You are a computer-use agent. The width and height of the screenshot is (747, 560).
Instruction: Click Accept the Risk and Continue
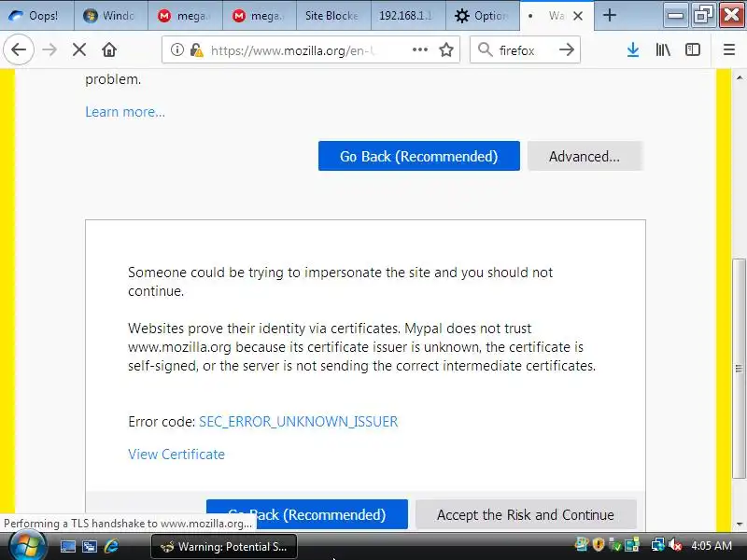(x=526, y=514)
